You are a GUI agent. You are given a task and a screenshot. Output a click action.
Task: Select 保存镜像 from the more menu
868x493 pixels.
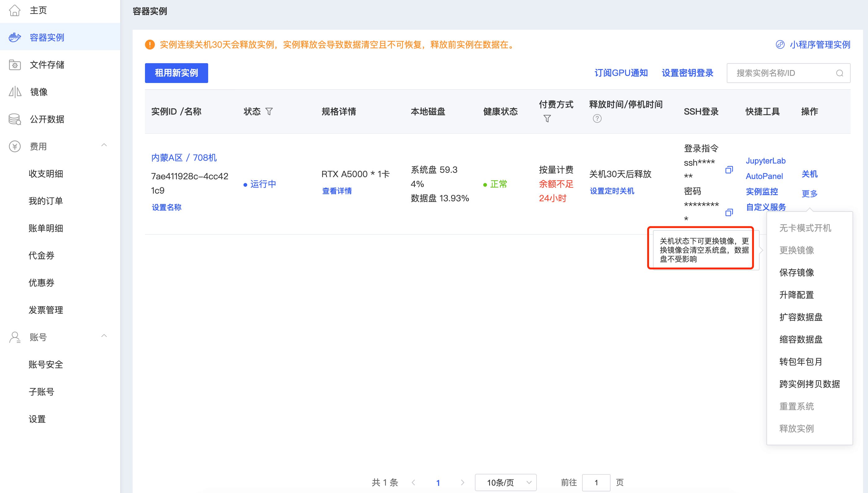796,273
